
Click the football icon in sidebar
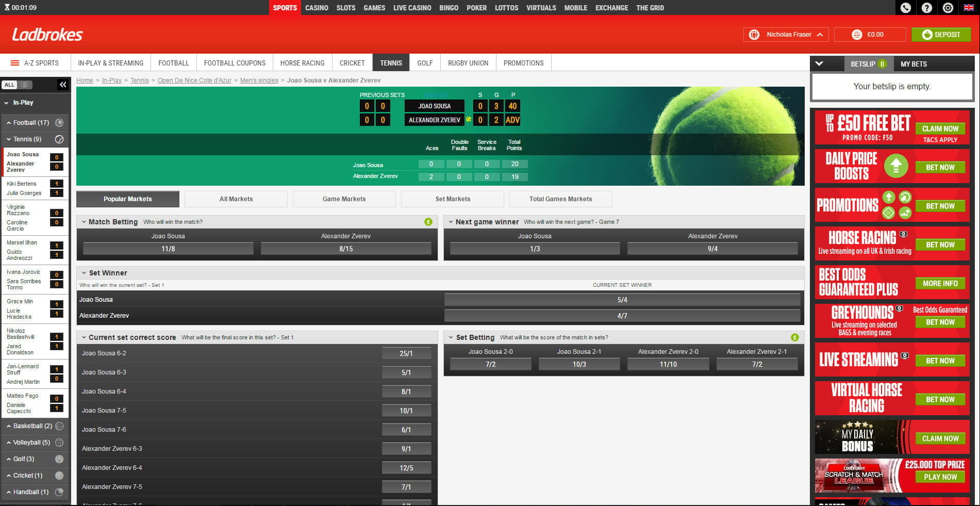click(x=59, y=123)
